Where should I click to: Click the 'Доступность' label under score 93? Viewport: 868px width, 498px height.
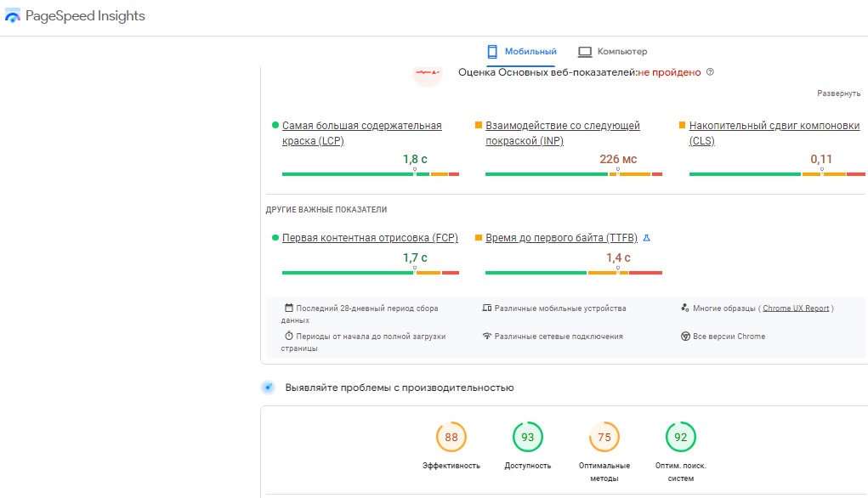coord(528,466)
